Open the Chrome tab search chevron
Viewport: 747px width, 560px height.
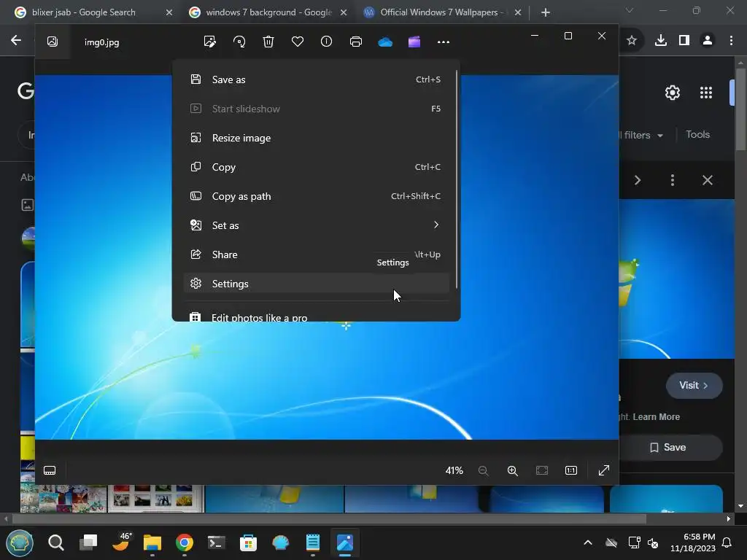[630, 10]
